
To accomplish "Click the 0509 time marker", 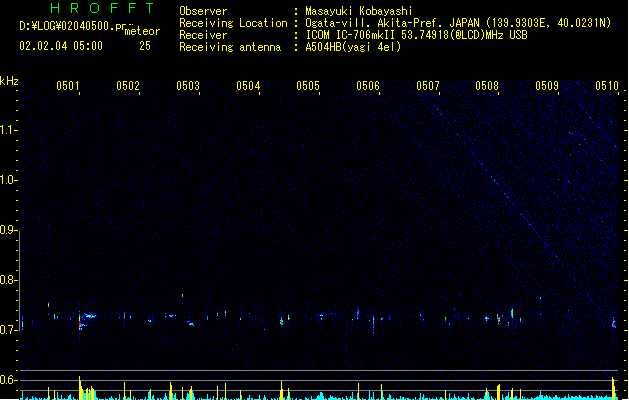I will coord(547,86).
